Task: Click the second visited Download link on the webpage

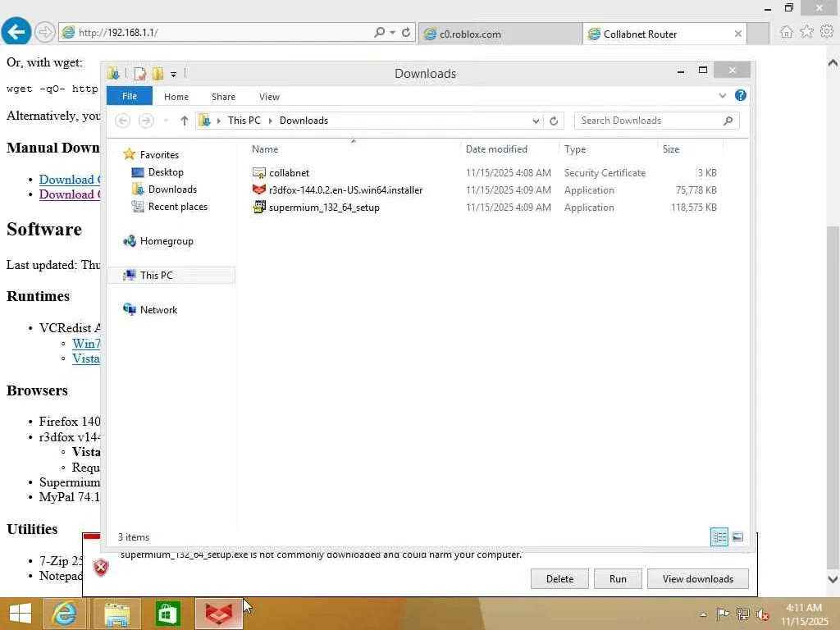Action: [70, 194]
